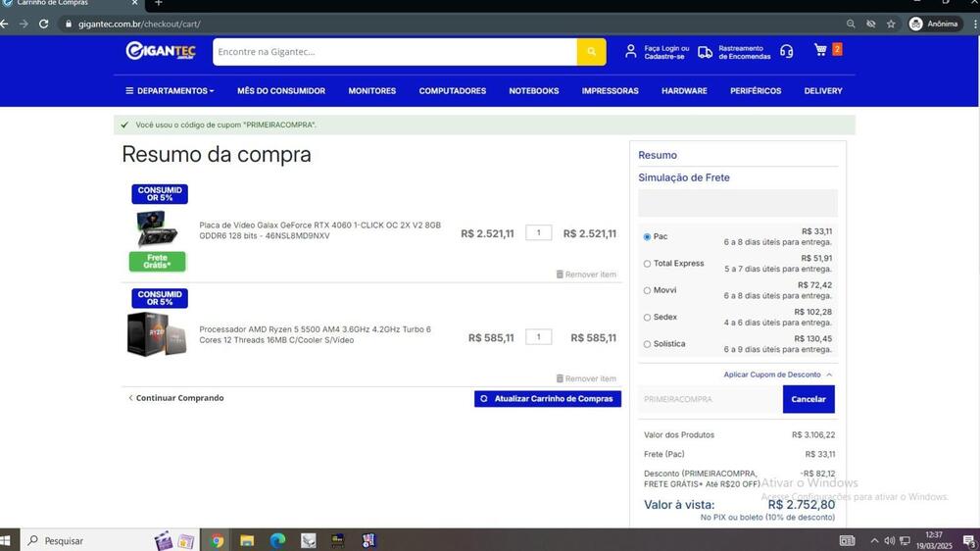This screenshot has width=980, height=551.
Task: Click the Ryzen processor box thumbnail
Action: coord(157,334)
